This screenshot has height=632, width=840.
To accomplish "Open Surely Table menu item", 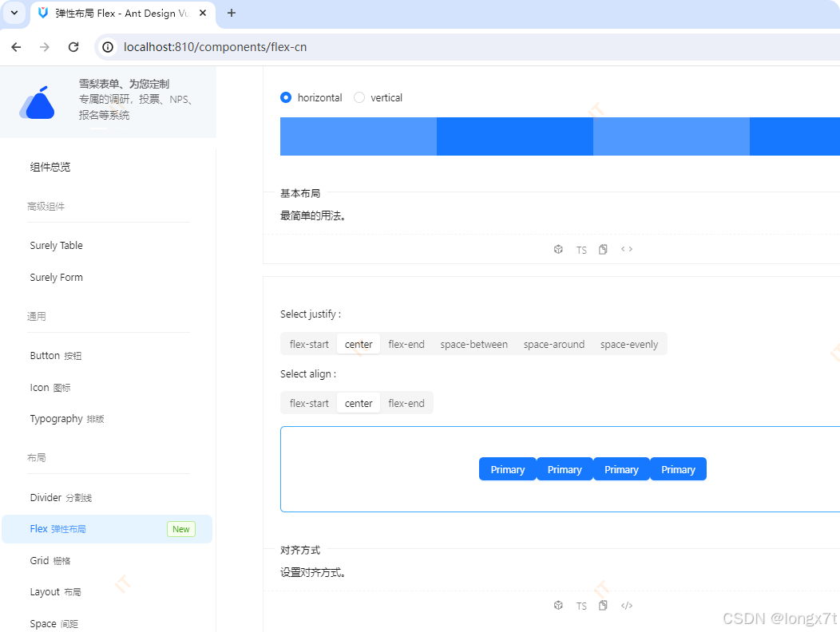I will pos(107,245).
